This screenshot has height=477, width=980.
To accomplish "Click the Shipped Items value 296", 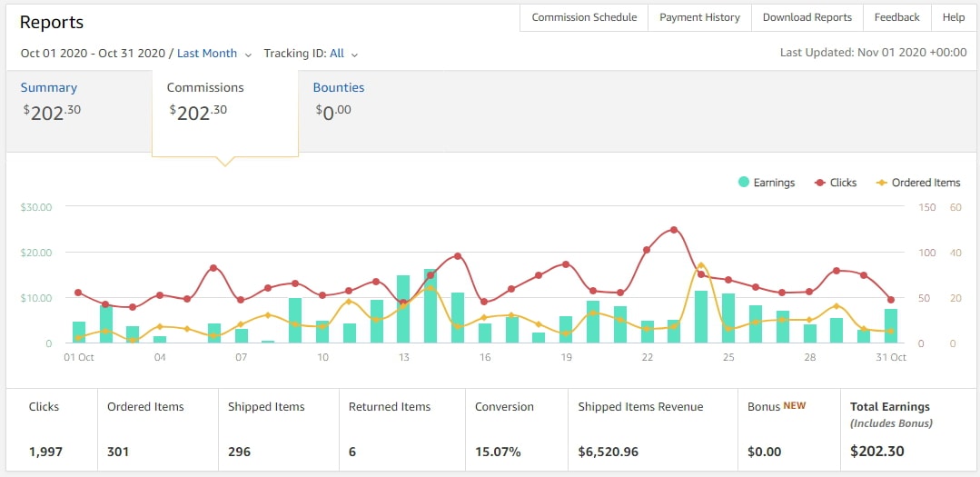I will pyautogui.click(x=240, y=452).
